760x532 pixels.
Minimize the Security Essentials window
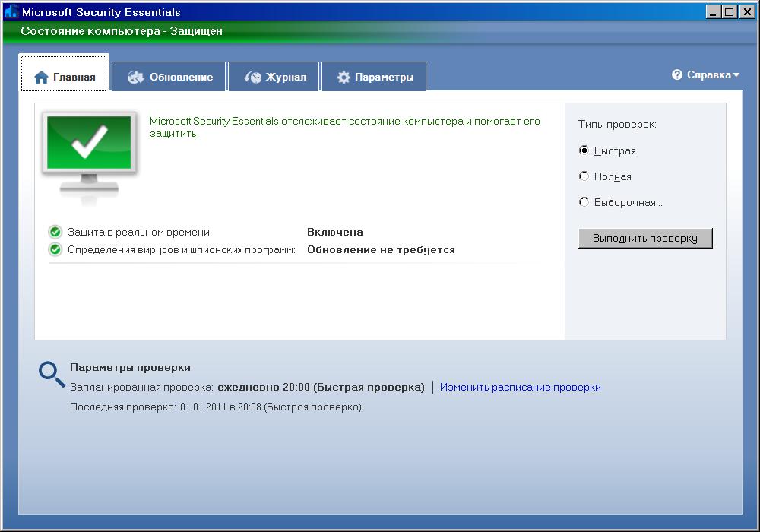(713, 11)
